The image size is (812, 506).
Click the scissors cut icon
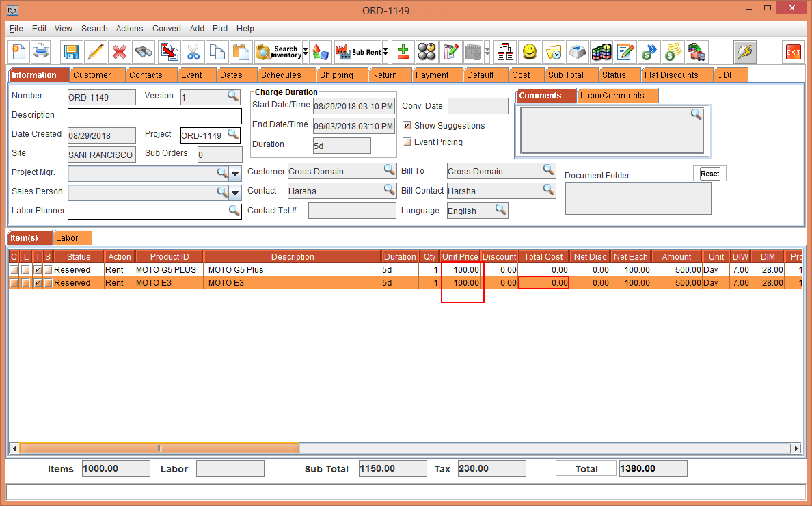point(193,52)
